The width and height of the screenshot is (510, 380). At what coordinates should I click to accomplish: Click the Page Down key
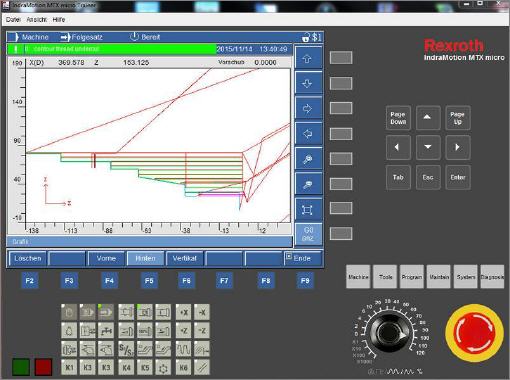click(x=398, y=118)
